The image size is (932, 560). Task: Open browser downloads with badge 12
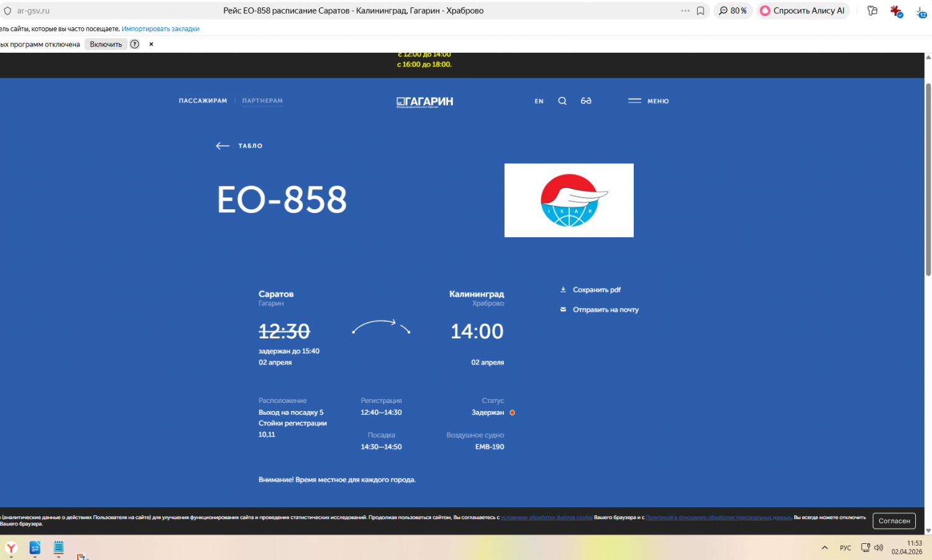click(x=920, y=11)
